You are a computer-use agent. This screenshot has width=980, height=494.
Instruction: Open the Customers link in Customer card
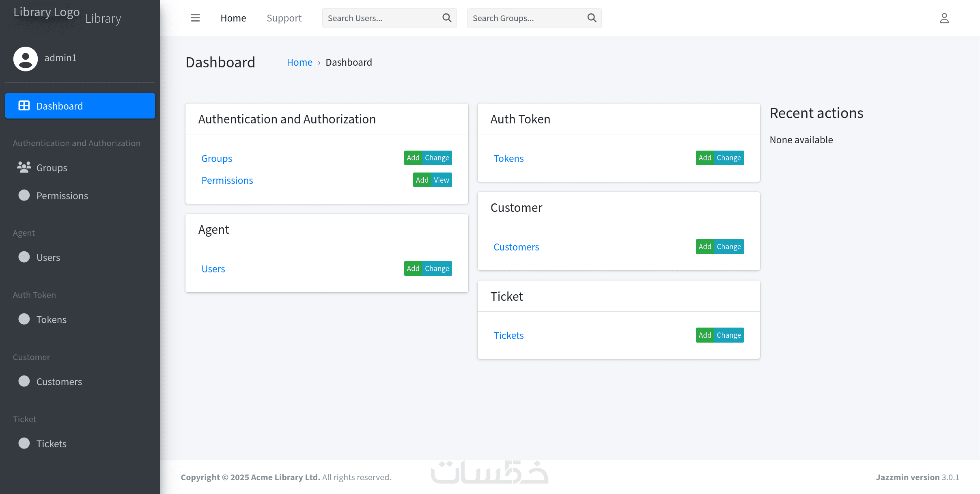point(516,247)
